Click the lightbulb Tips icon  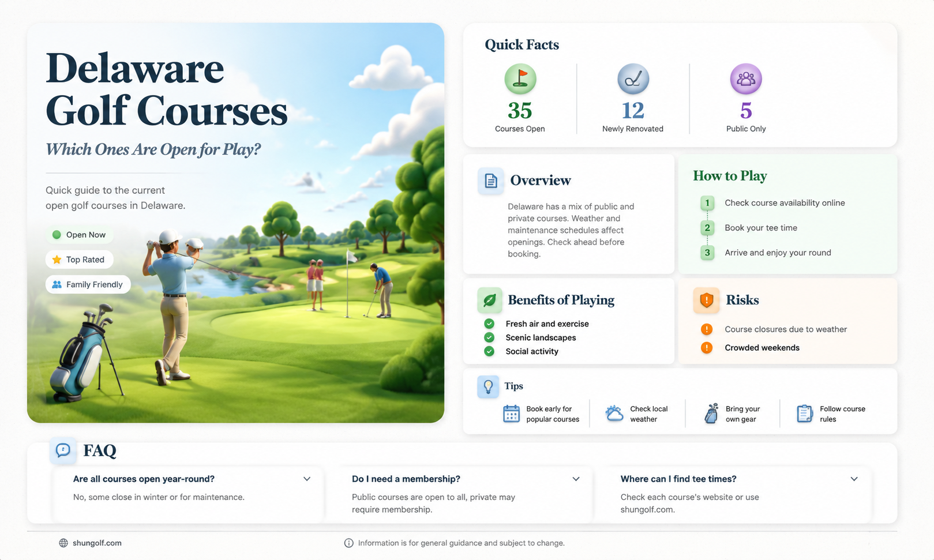point(488,386)
